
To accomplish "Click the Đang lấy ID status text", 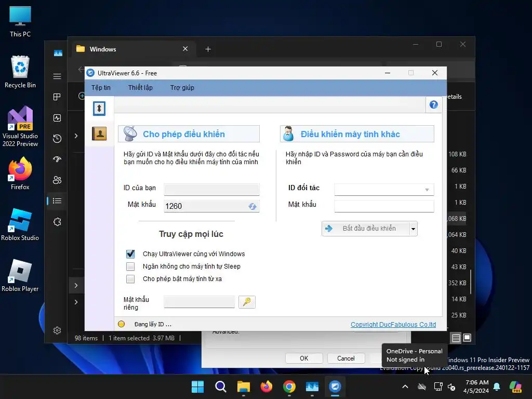I will (153, 324).
